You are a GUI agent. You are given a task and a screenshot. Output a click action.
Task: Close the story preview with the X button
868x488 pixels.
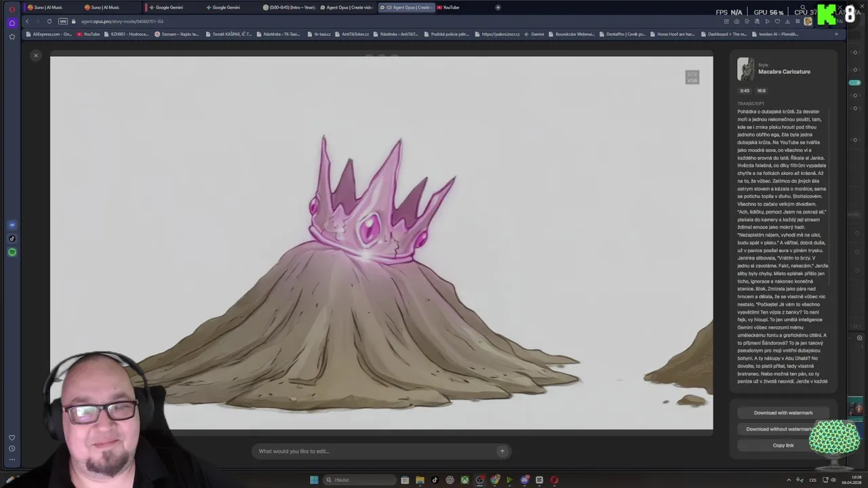36,56
